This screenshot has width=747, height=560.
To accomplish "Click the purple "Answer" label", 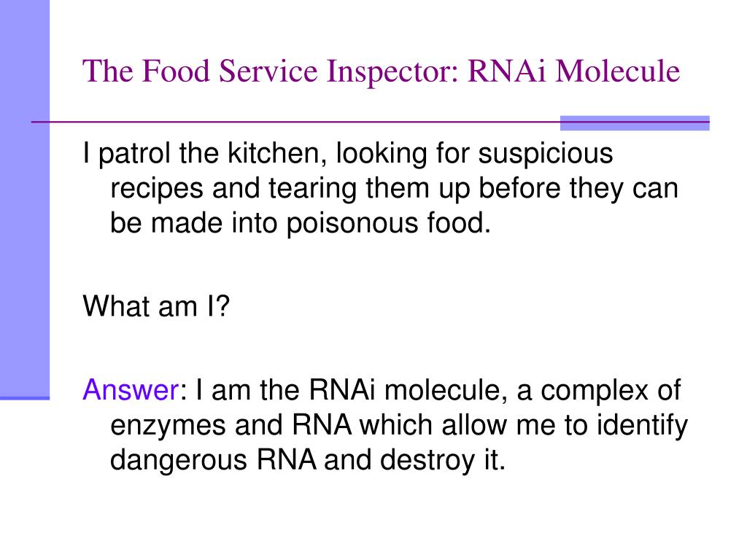I will [131, 389].
